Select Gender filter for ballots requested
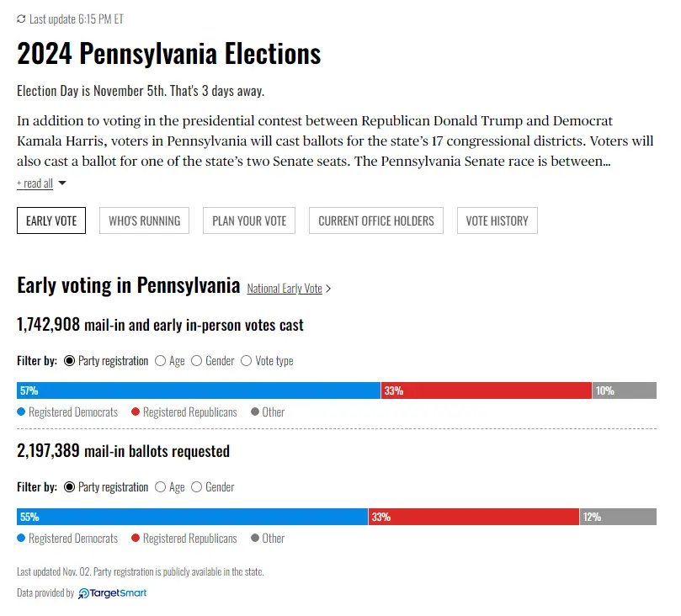This screenshot has width=681, height=616. 197,487
